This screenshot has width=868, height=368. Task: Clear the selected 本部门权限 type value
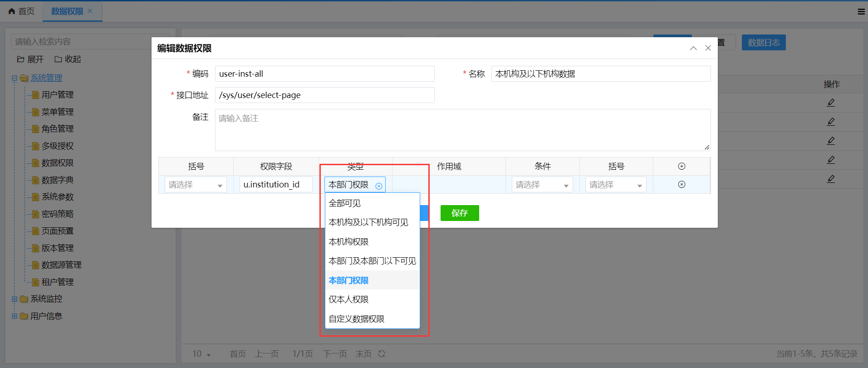pos(379,186)
